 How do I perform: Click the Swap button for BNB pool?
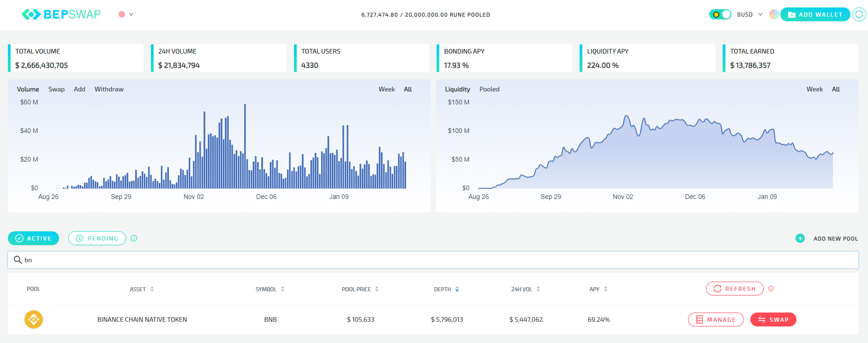773,319
